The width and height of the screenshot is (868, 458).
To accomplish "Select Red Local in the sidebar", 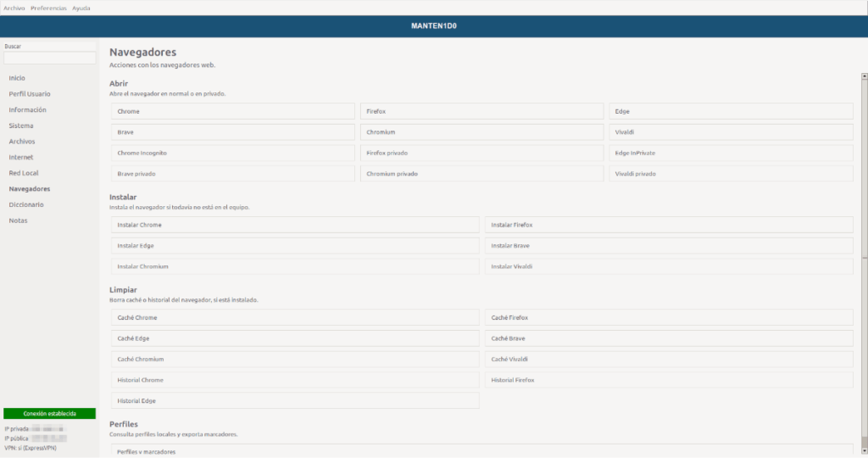I will pos(23,173).
